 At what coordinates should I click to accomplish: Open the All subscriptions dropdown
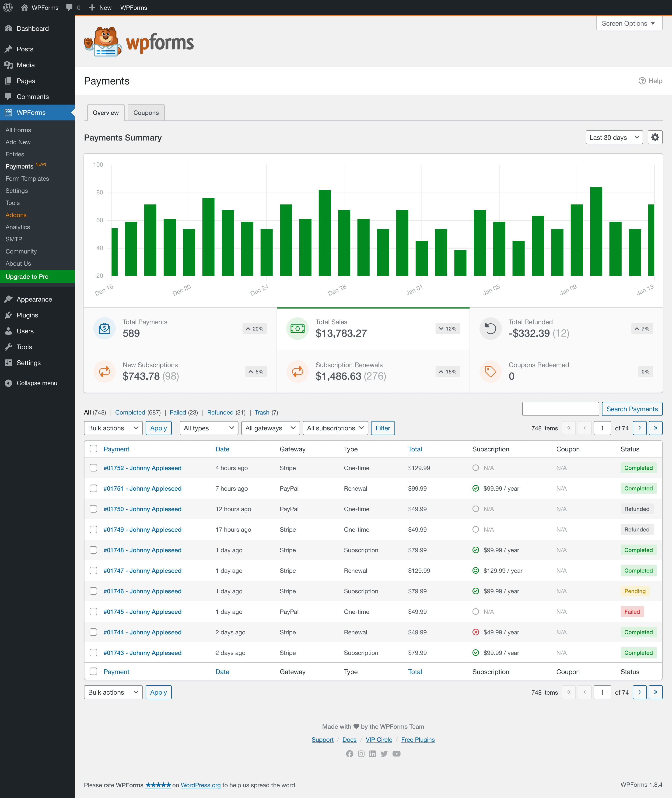pyautogui.click(x=335, y=428)
